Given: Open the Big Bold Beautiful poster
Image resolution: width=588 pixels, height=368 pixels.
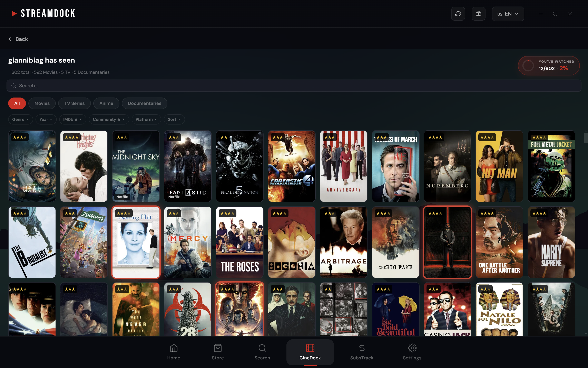Looking at the screenshot, I should click(x=395, y=309).
